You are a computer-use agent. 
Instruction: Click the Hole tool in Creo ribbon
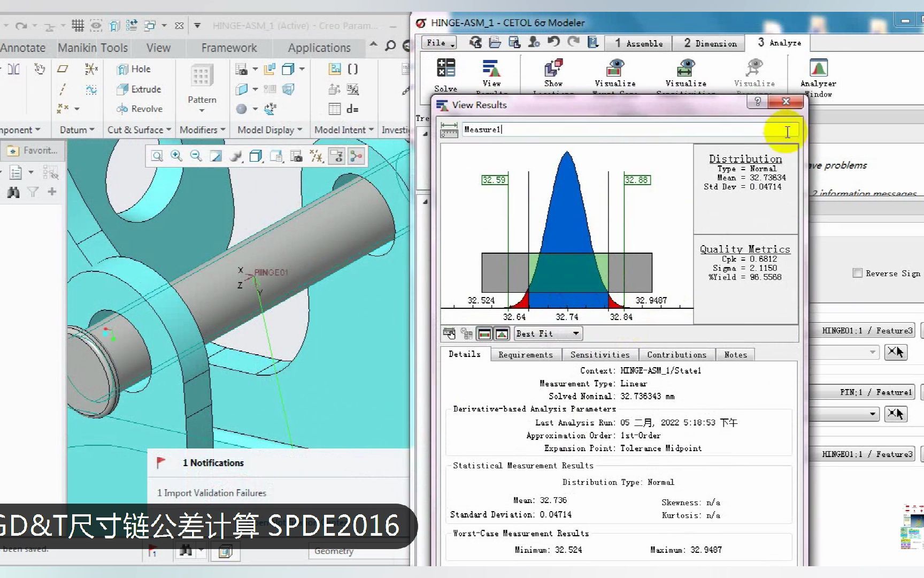tap(134, 69)
